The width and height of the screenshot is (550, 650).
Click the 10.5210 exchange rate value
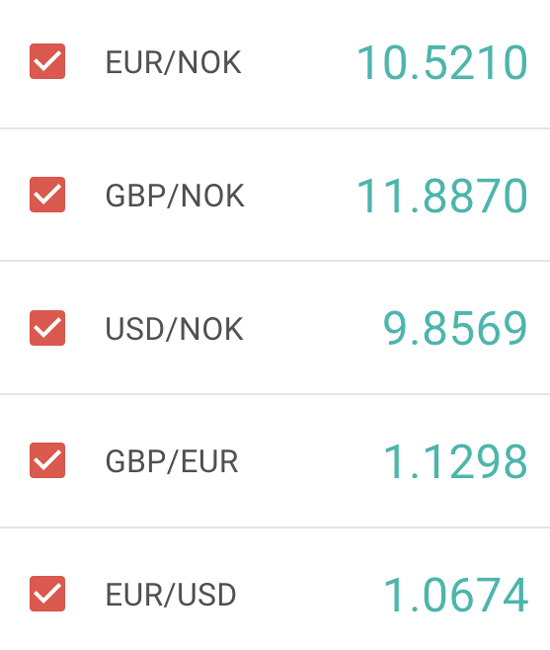[442, 63]
